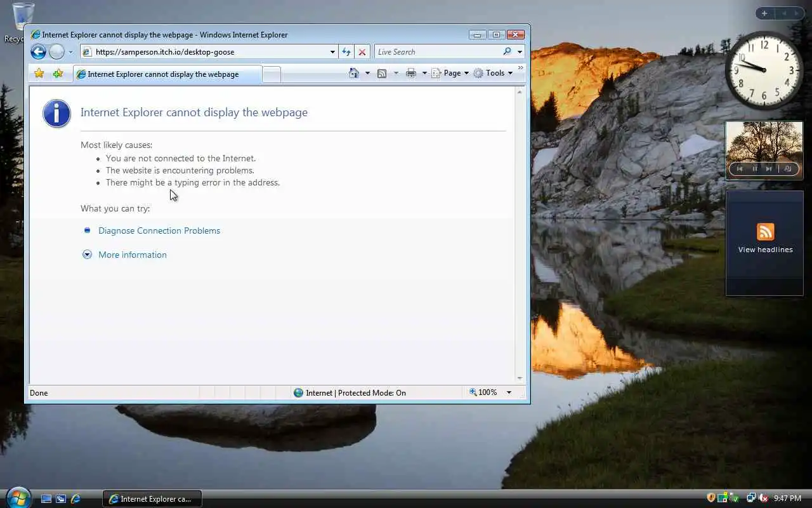Expand the address bar history dropdown
Viewport: 812px width, 508px height.
point(332,52)
